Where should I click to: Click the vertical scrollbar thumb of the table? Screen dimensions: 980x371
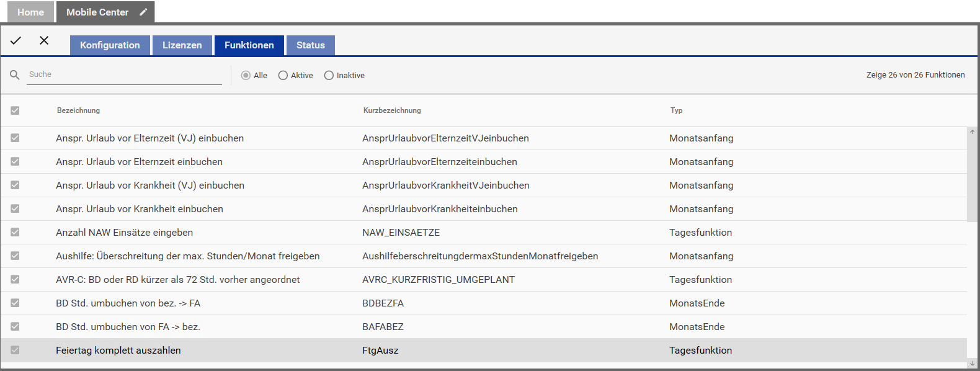(972, 179)
